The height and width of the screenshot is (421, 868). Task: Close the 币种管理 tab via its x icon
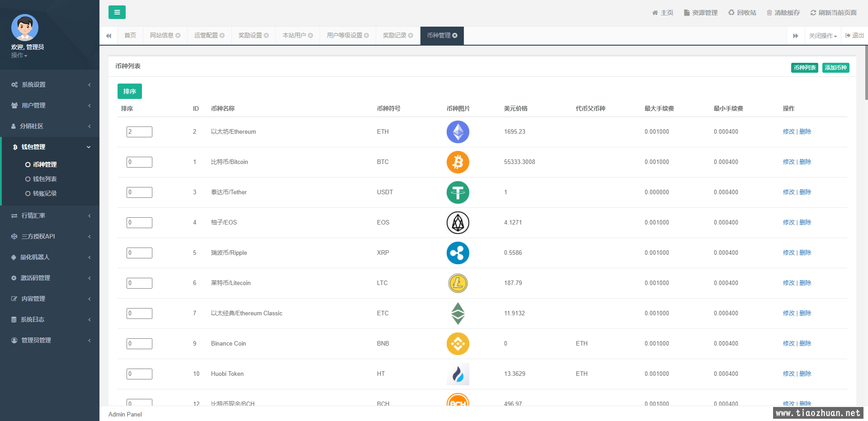(x=455, y=35)
